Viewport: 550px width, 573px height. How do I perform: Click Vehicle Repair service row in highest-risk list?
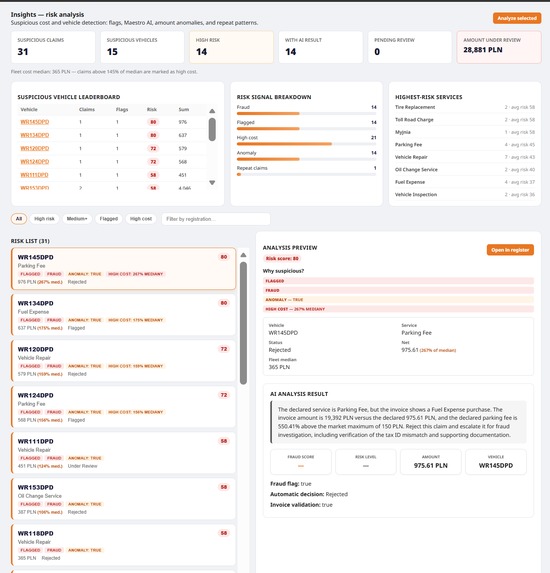464,157
